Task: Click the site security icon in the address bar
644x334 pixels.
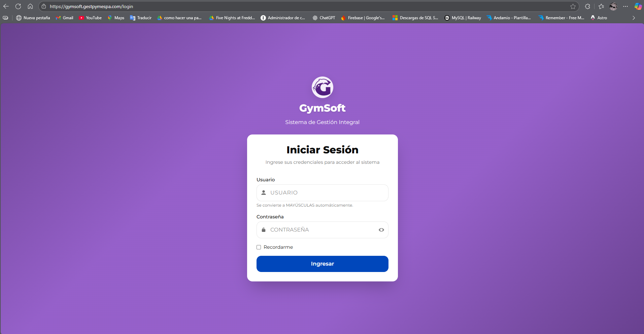Action: tap(44, 6)
